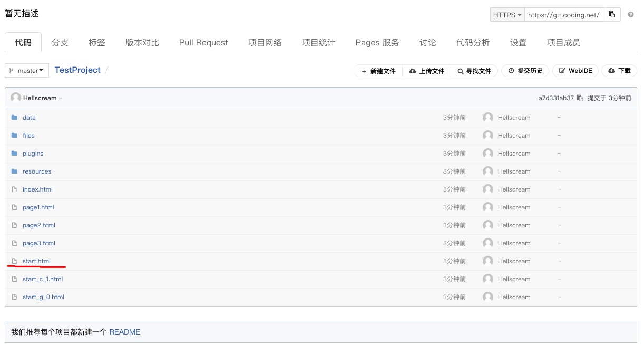This screenshot has height=344, width=644.
Task: Open the 项目统计 tab
Action: click(318, 43)
